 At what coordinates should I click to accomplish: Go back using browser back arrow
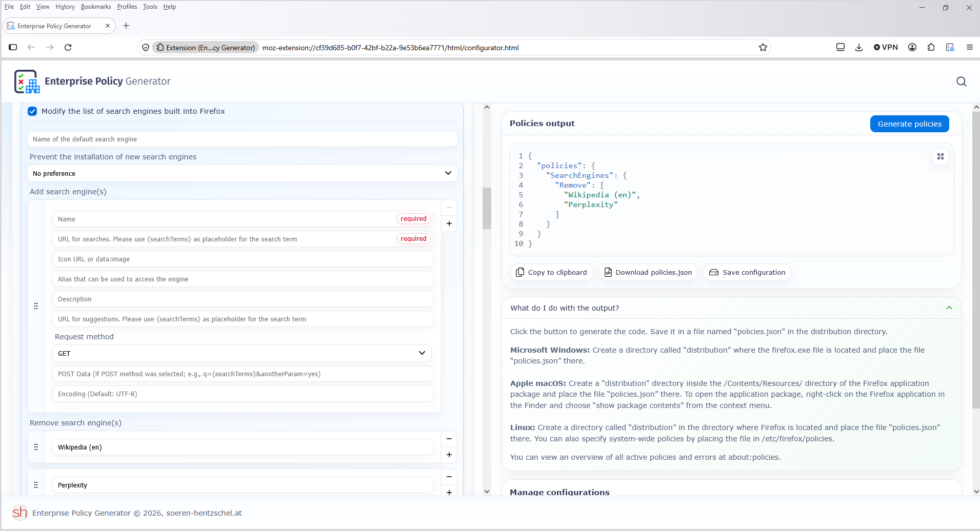point(31,47)
